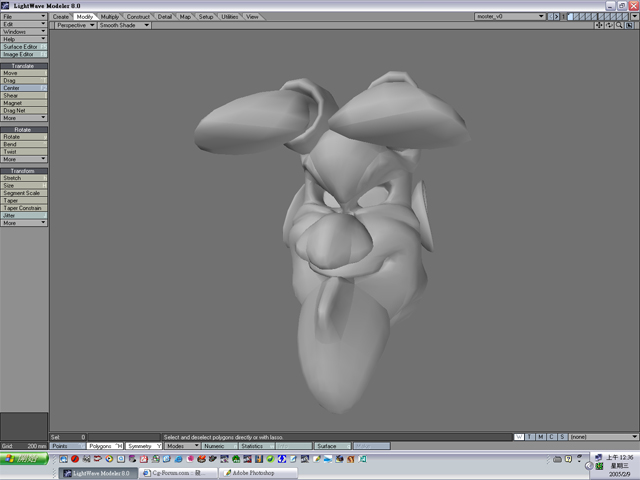Toggle the S selection set button

click(x=562, y=437)
